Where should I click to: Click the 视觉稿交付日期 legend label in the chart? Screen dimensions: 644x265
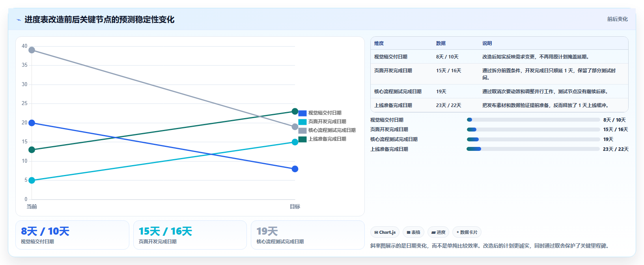point(325,113)
